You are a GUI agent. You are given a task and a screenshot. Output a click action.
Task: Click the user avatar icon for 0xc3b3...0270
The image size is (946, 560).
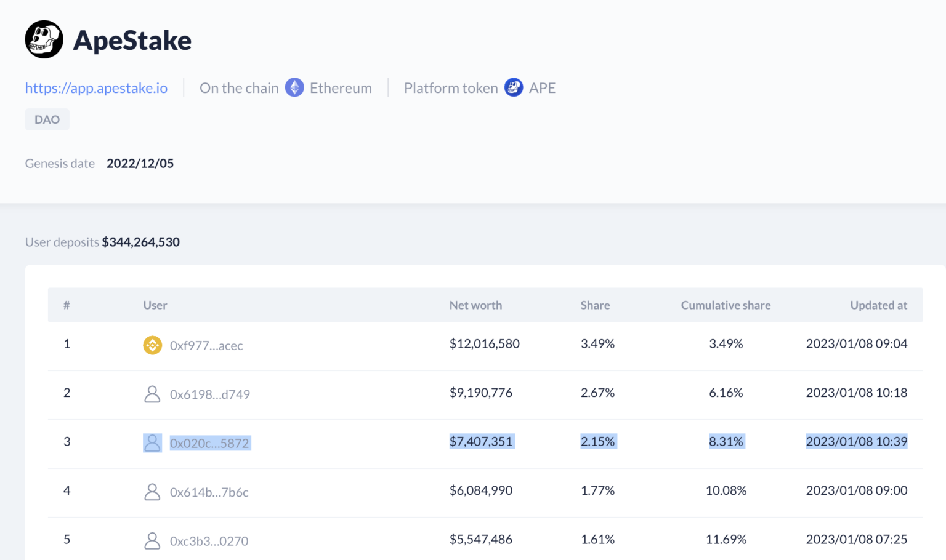click(152, 541)
